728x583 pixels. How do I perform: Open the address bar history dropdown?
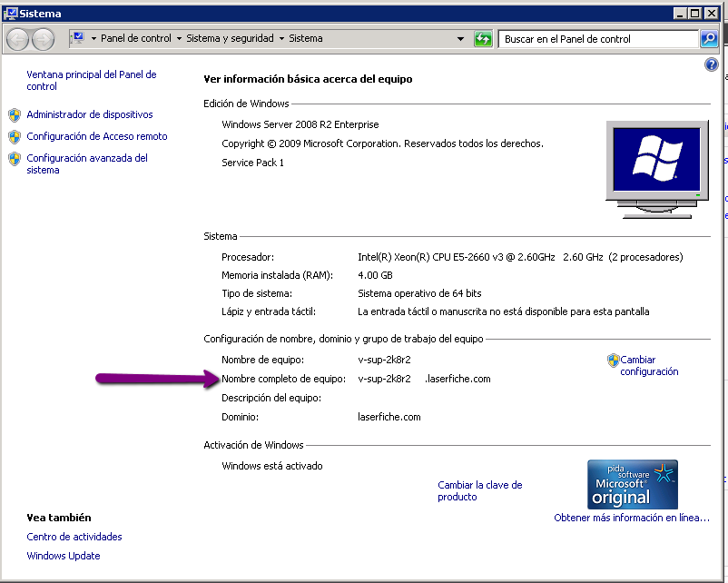pyautogui.click(x=460, y=38)
